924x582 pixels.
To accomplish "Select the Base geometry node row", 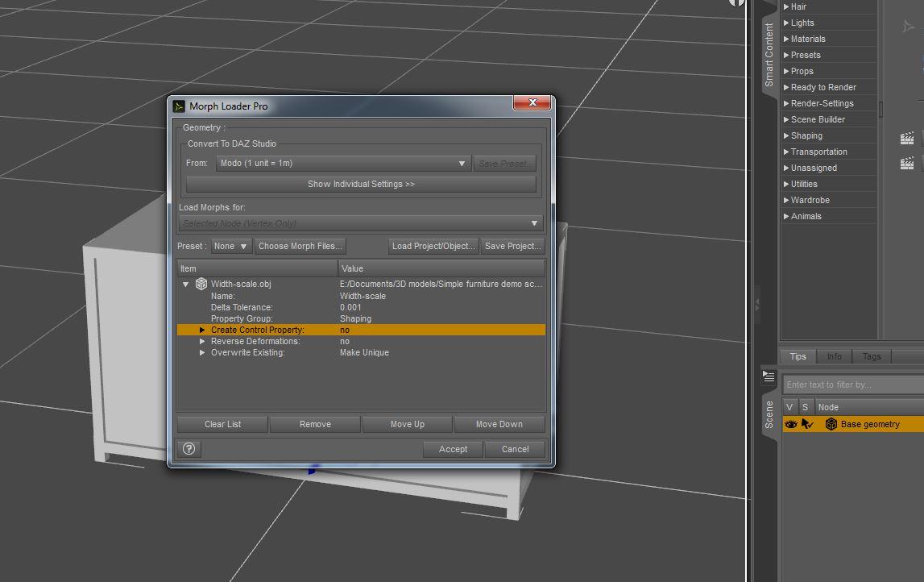I will point(852,424).
